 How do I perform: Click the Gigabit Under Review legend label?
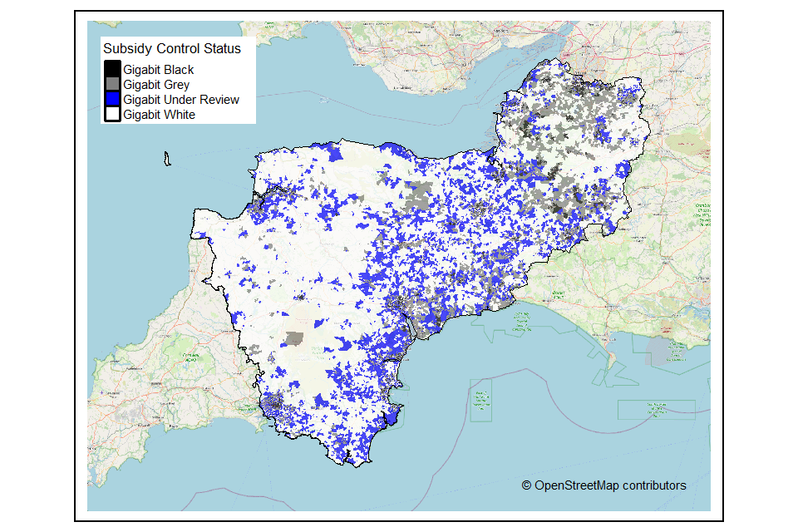point(180,100)
